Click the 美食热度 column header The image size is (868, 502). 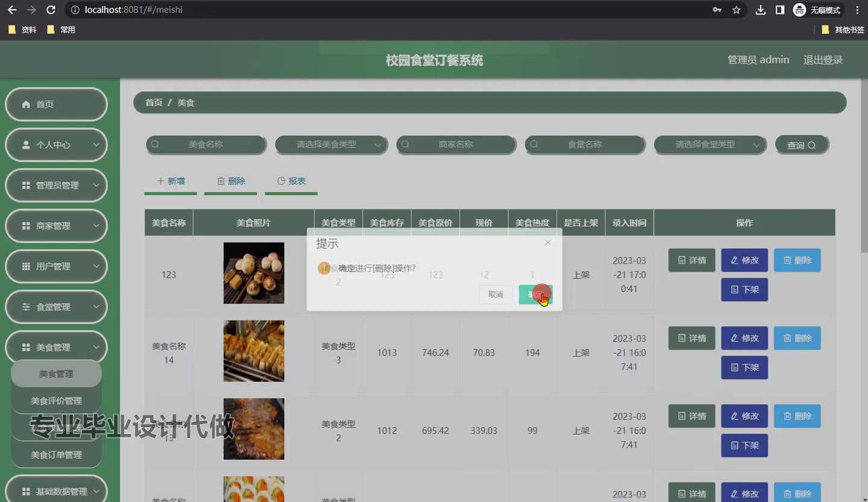[532, 223]
